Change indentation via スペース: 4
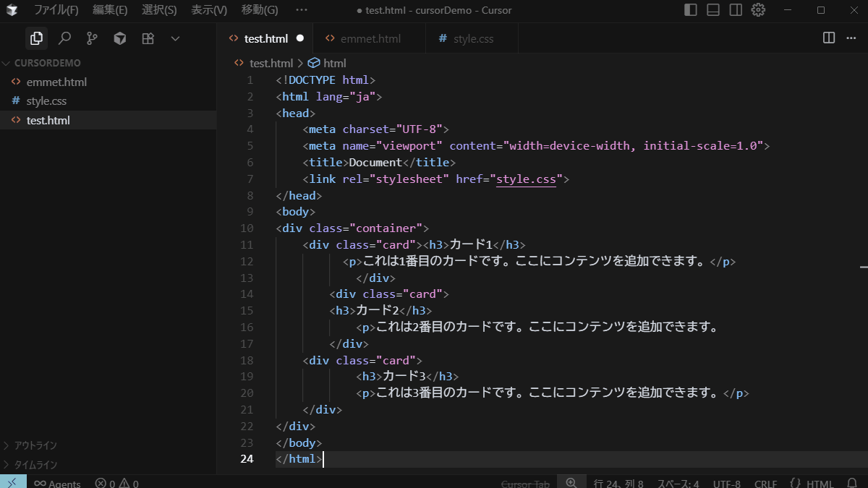The image size is (868, 488). [x=678, y=483]
